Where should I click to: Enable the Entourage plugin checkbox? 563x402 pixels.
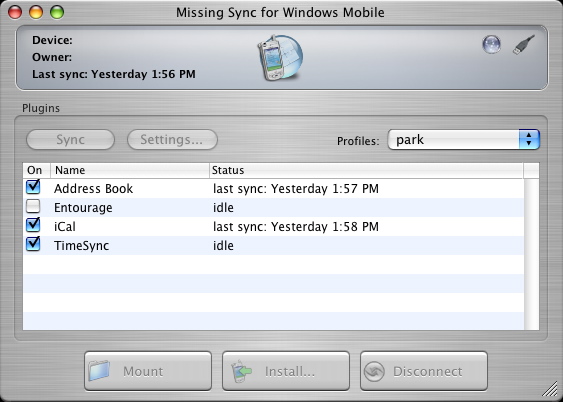click(x=33, y=207)
